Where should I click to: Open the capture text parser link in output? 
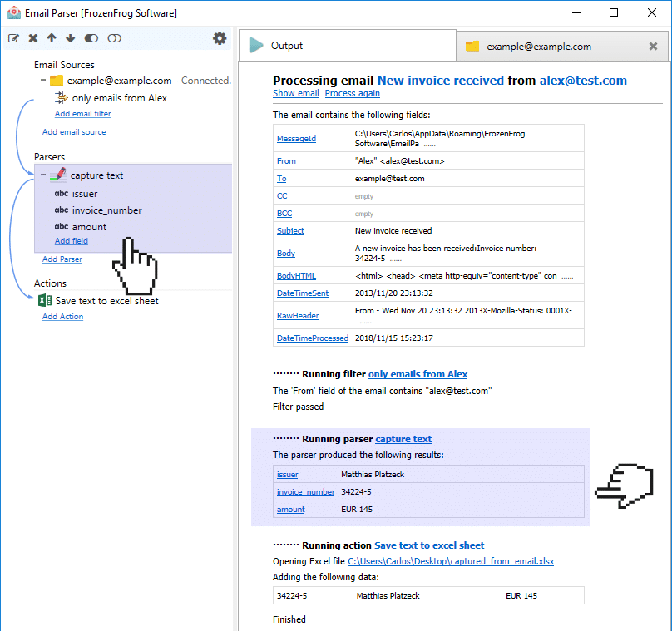point(403,439)
